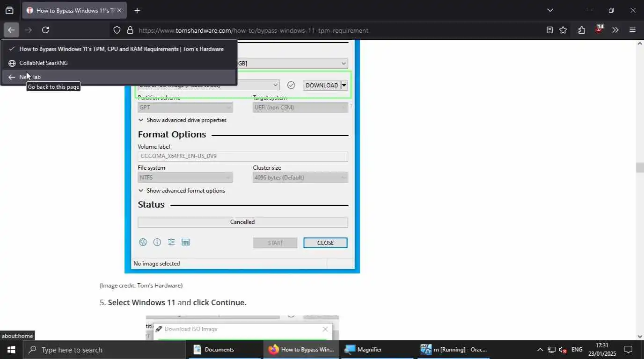Click the scrollbar up arrow

[640, 43]
